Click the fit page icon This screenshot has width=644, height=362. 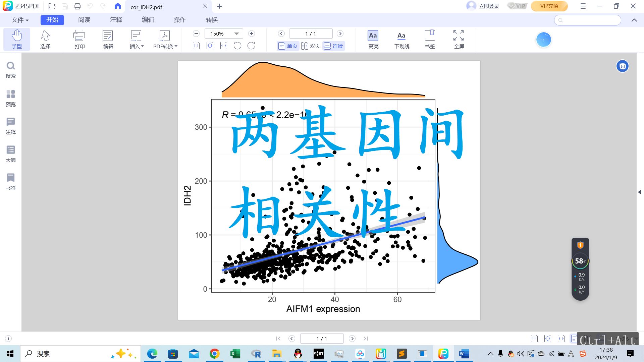pos(210,46)
